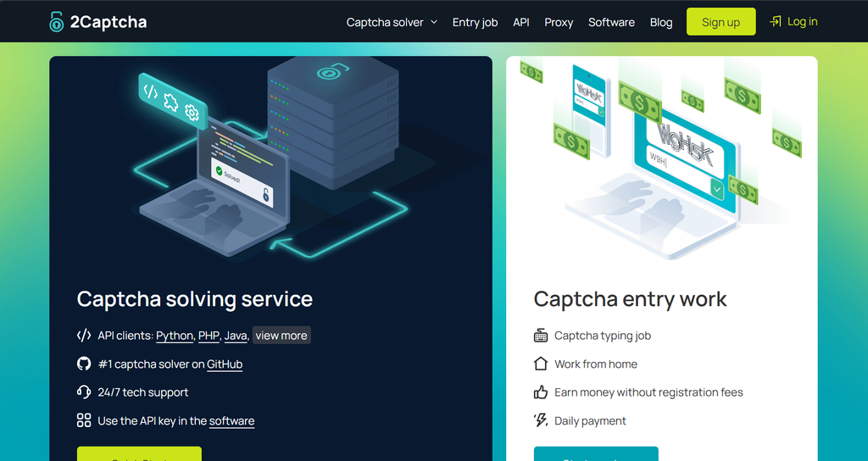This screenshot has height=461, width=868.
Task: Click the captcha typing money illustration
Action: click(x=661, y=153)
